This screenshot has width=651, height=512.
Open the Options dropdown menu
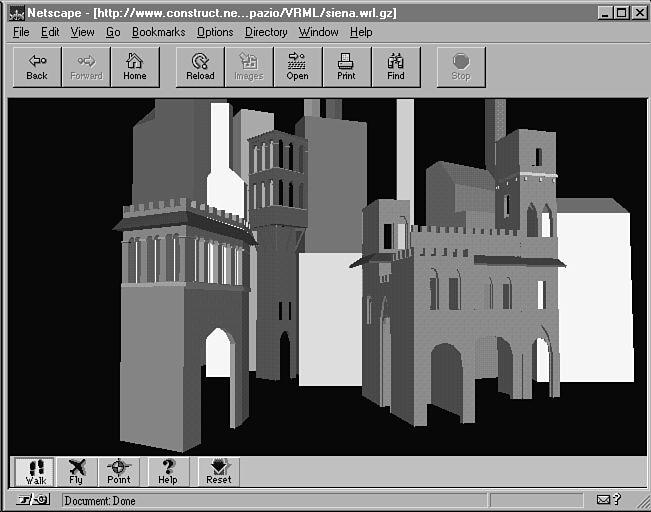click(215, 32)
